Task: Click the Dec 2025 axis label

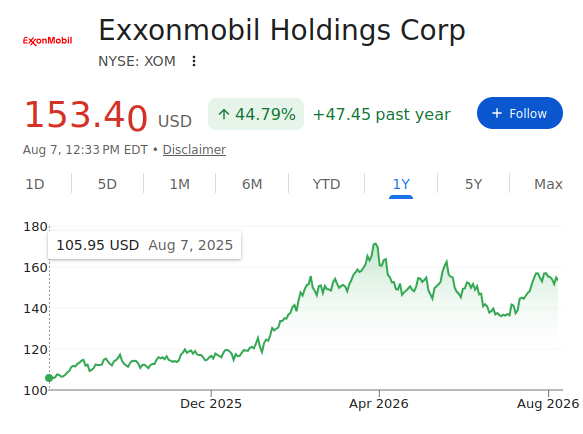Action: (x=211, y=404)
